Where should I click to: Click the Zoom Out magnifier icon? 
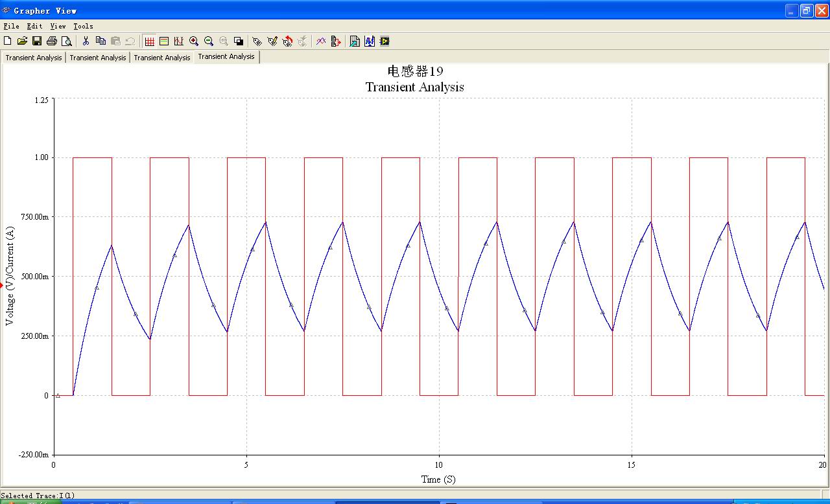point(209,41)
